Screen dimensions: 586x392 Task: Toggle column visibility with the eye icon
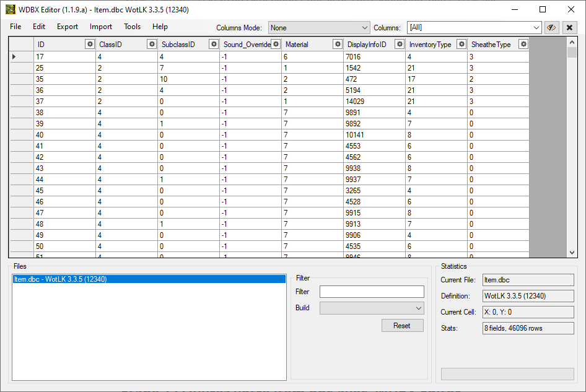pos(551,28)
